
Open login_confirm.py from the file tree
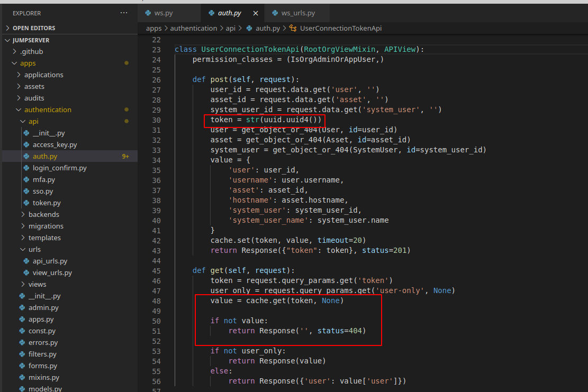(x=59, y=168)
